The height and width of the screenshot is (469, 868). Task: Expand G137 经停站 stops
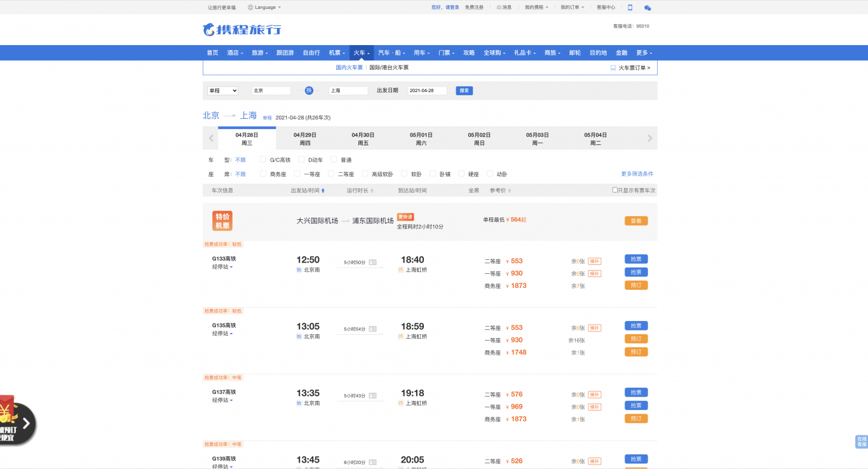tap(222, 400)
